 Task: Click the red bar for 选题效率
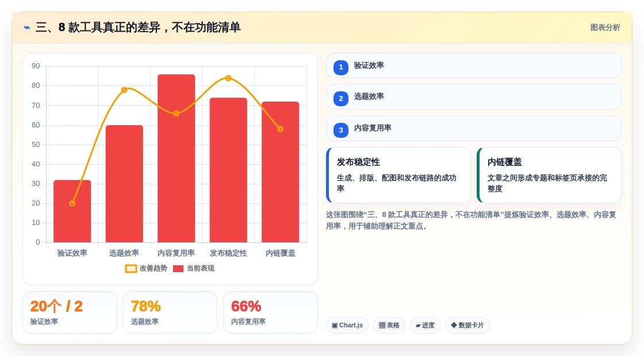click(x=124, y=184)
